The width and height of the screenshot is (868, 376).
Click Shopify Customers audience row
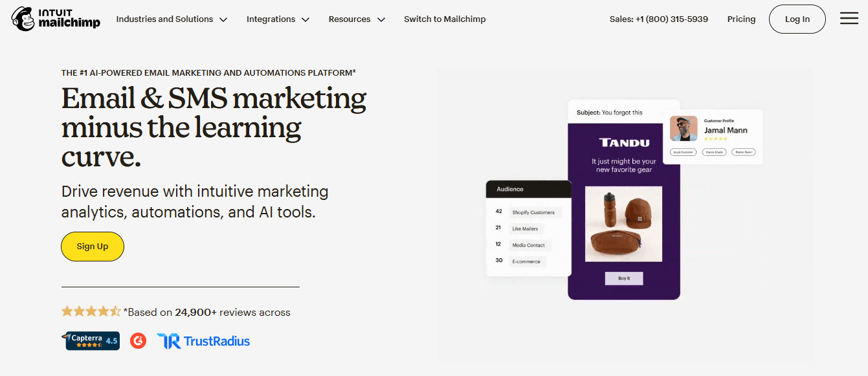[x=528, y=212]
